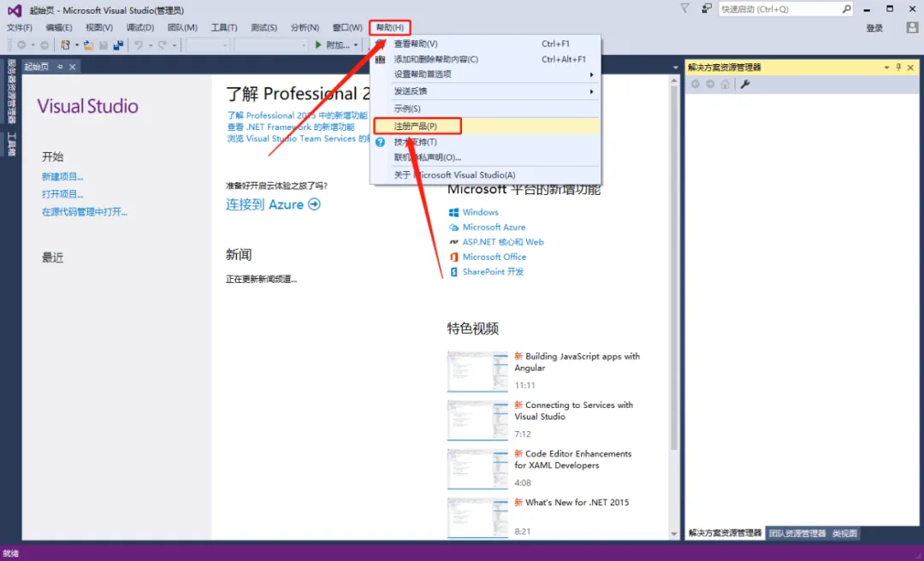
Task: Open the 工具(T) menu
Action: [224, 27]
